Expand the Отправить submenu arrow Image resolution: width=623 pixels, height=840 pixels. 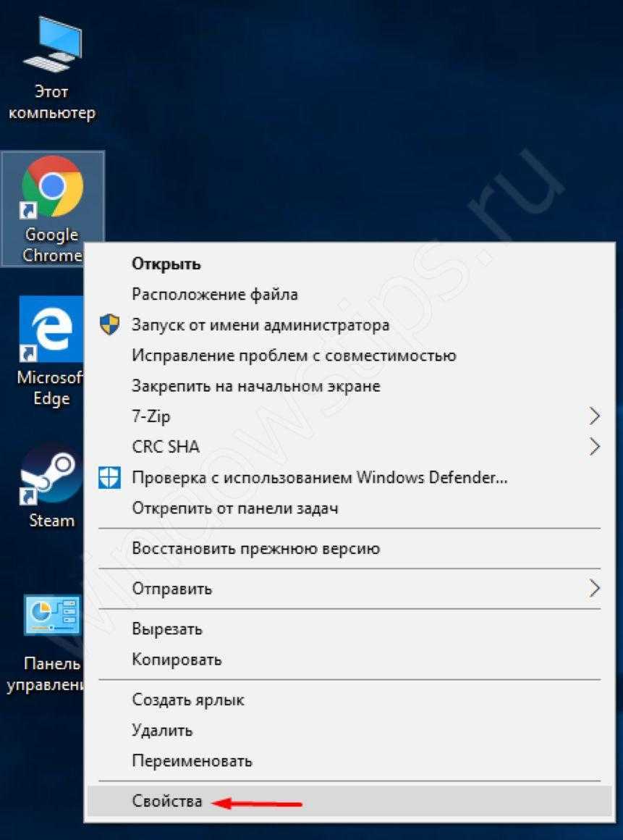[x=594, y=589]
